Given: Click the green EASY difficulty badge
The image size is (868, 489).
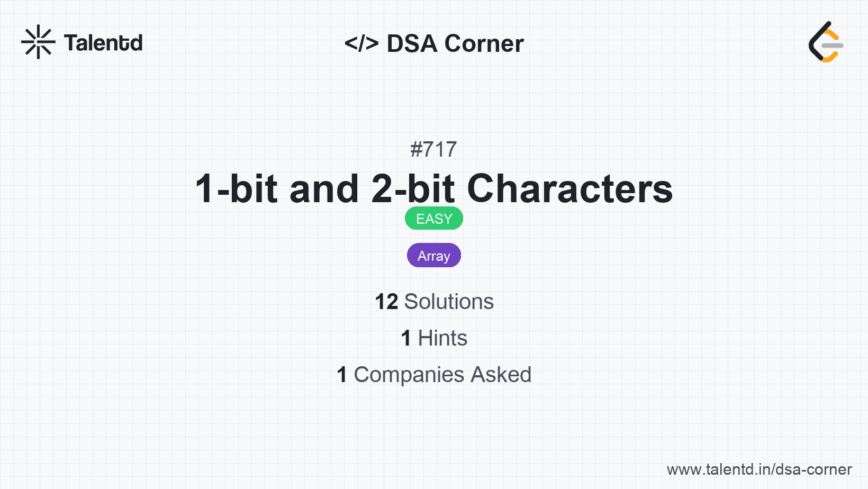Looking at the screenshot, I should click(x=434, y=219).
